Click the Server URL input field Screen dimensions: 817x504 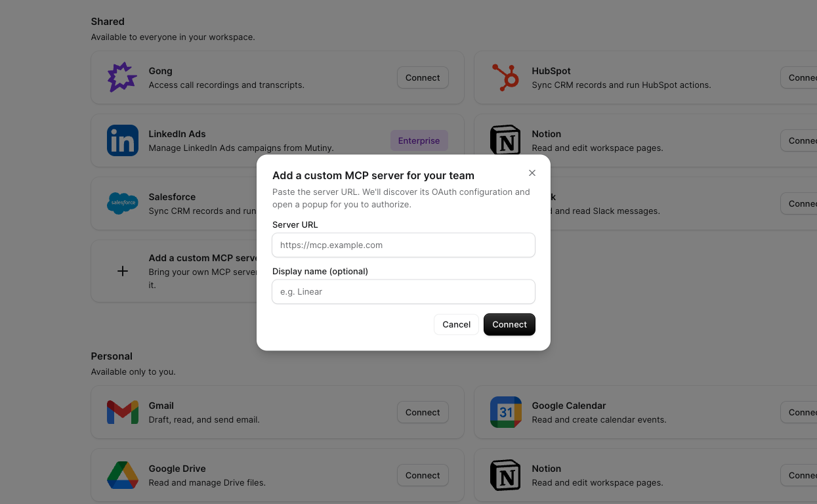pos(404,245)
